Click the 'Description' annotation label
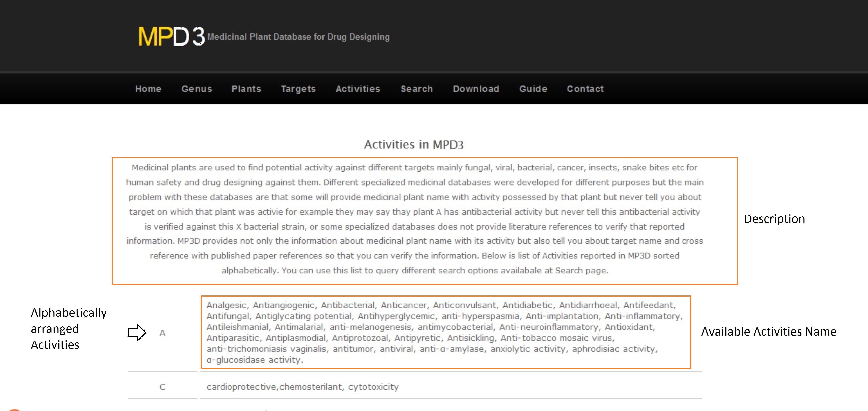Screen dimensions: 868x411 (774, 219)
